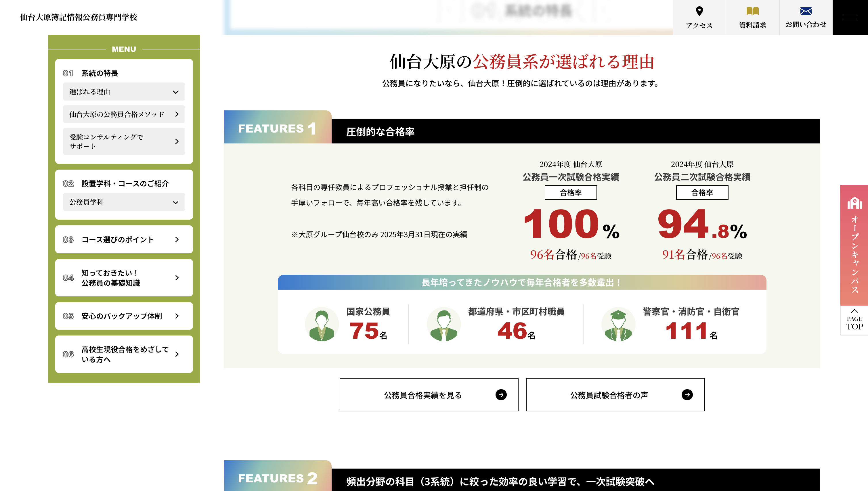This screenshot has height=491, width=868.
Task: Expand the 選ばれる理由 dropdown
Action: tap(175, 92)
